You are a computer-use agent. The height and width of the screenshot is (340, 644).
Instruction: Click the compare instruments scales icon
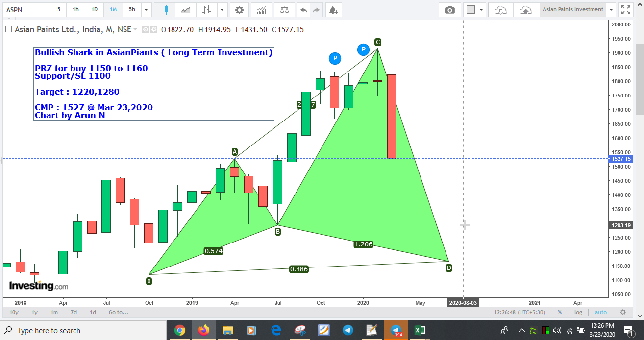tap(283, 10)
